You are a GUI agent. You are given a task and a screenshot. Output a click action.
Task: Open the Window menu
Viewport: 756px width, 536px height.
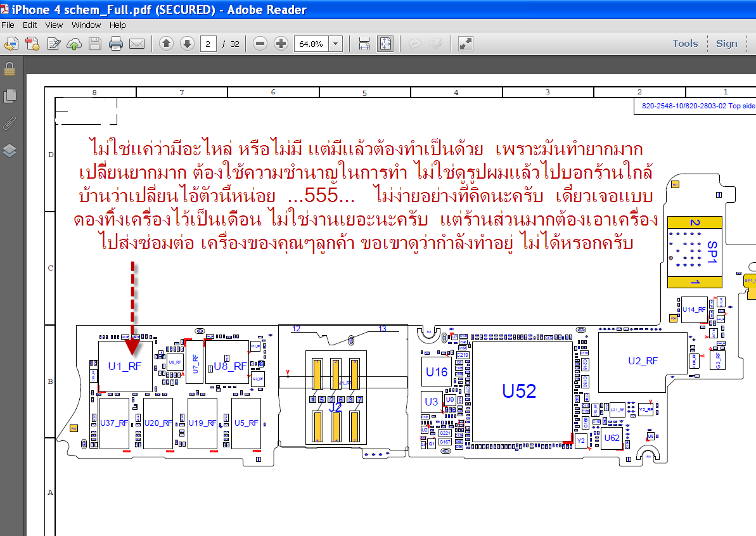(86, 25)
